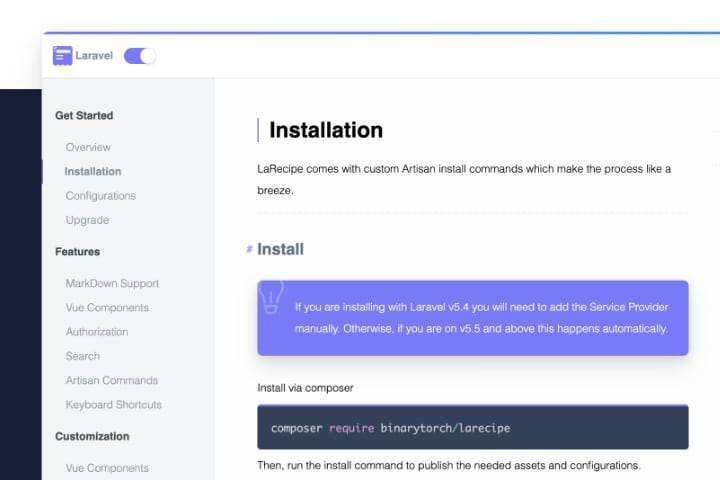Screen dimensions: 720x480
Task: Open the Configurations page
Action: click(x=101, y=196)
